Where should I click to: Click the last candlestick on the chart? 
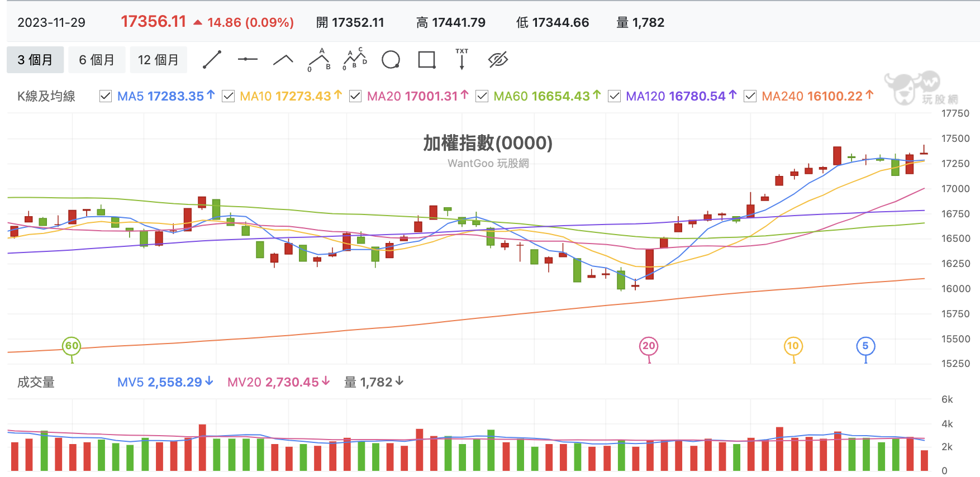tap(924, 152)
